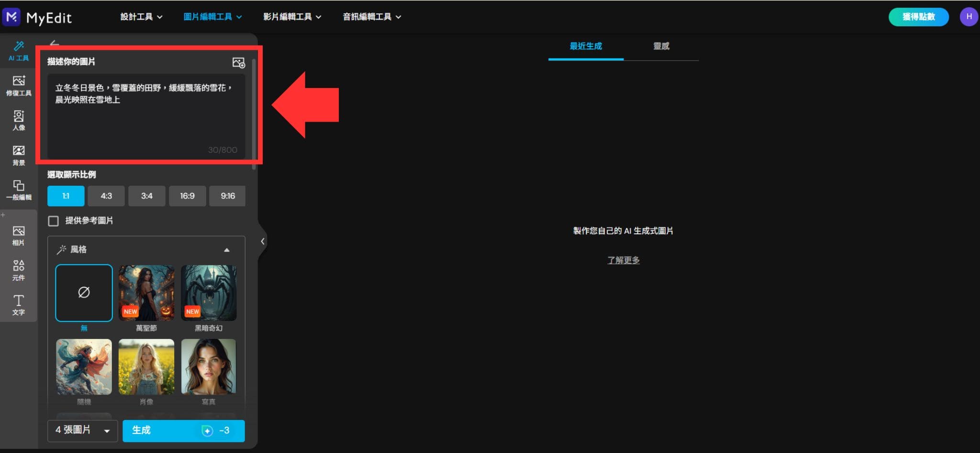
Task: Collapse the 風格 style section
Action: tap(226, 249)
